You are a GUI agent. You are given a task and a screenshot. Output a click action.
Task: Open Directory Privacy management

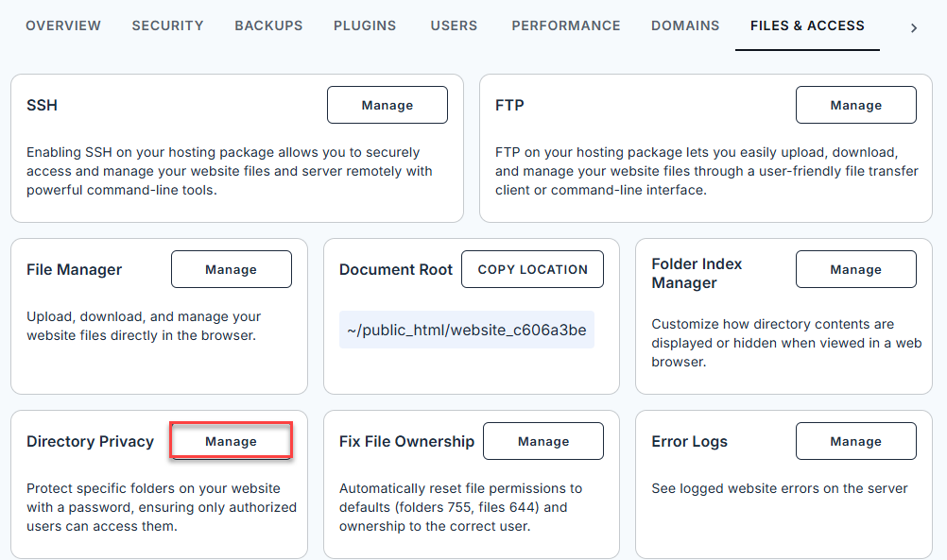[231, 441]
